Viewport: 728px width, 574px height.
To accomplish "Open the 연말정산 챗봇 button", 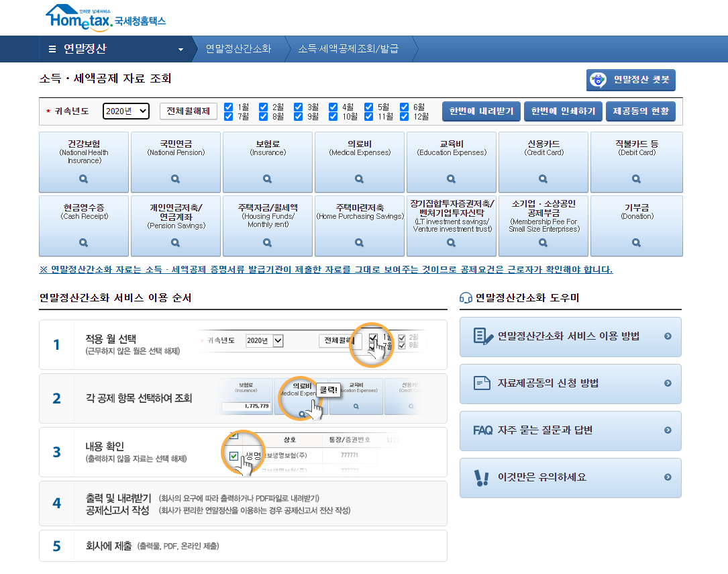I will click(631, 80).
